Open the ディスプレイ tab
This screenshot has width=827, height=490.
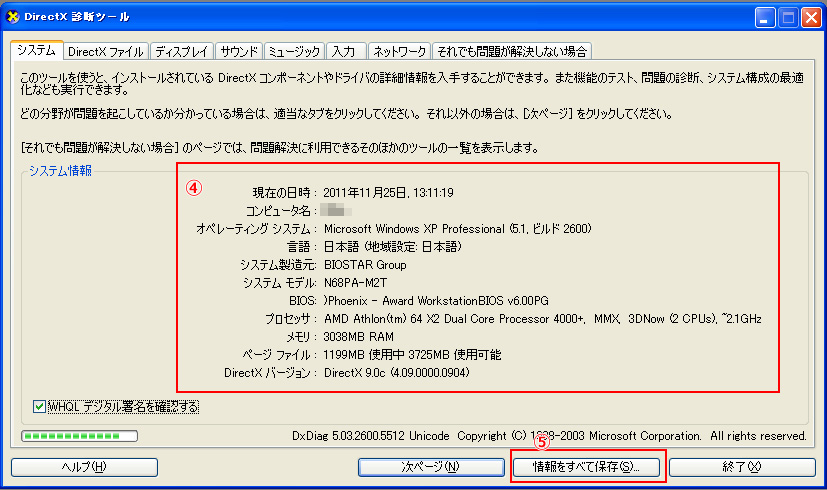(182, 52)
